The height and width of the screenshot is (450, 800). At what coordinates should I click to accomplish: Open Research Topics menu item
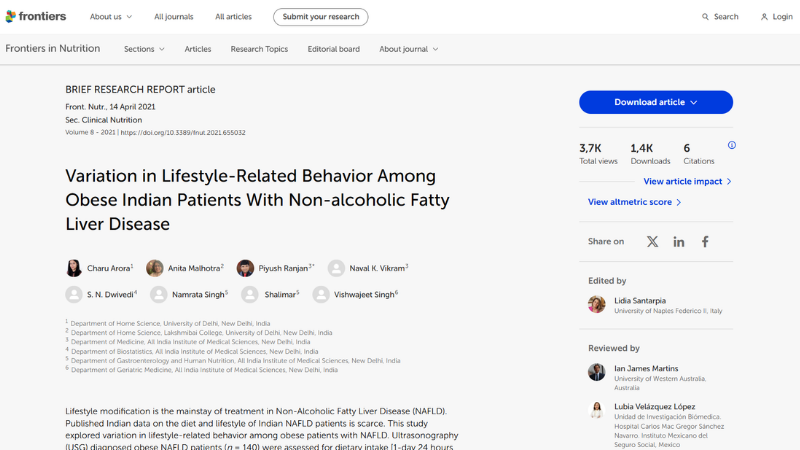pos(259,49)
